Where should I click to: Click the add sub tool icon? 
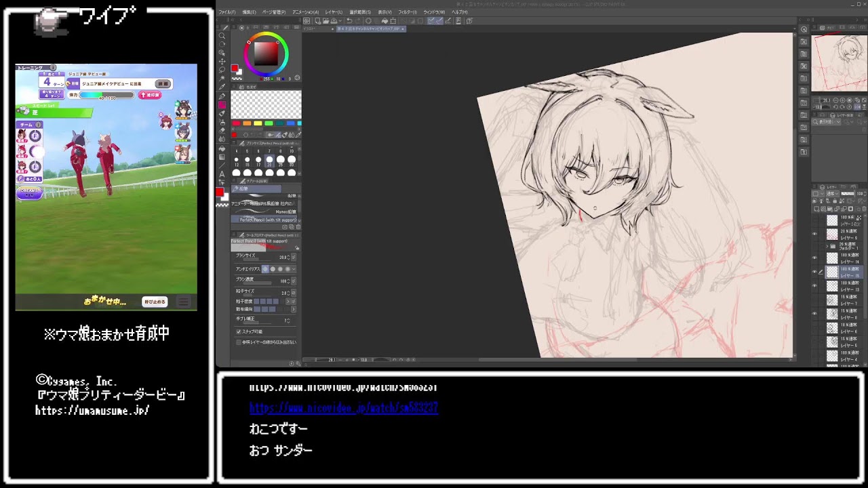(285, 227)
